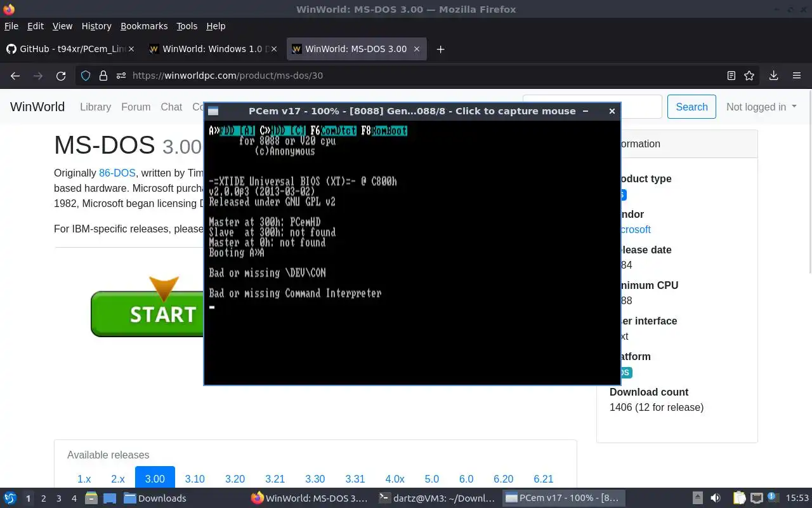
Task: Select the 3.00 release tab
Action: point(155,479)
